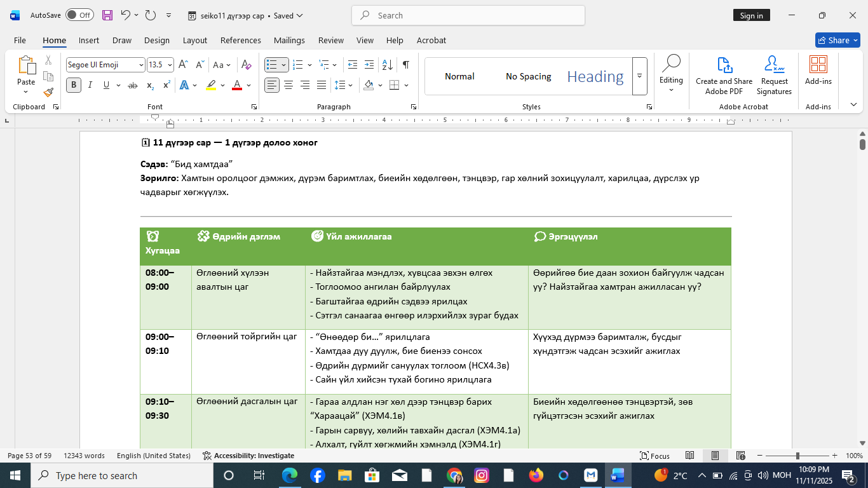Click the Save icon in title bar
Screen dimensions: 868x488
pyautogui.click(x=107, y=15)
